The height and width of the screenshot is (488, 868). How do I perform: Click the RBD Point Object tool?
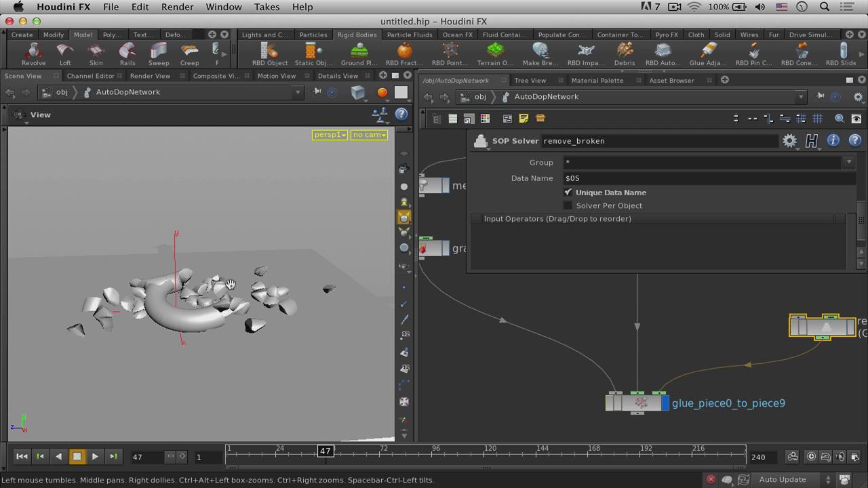coord(450,54)
